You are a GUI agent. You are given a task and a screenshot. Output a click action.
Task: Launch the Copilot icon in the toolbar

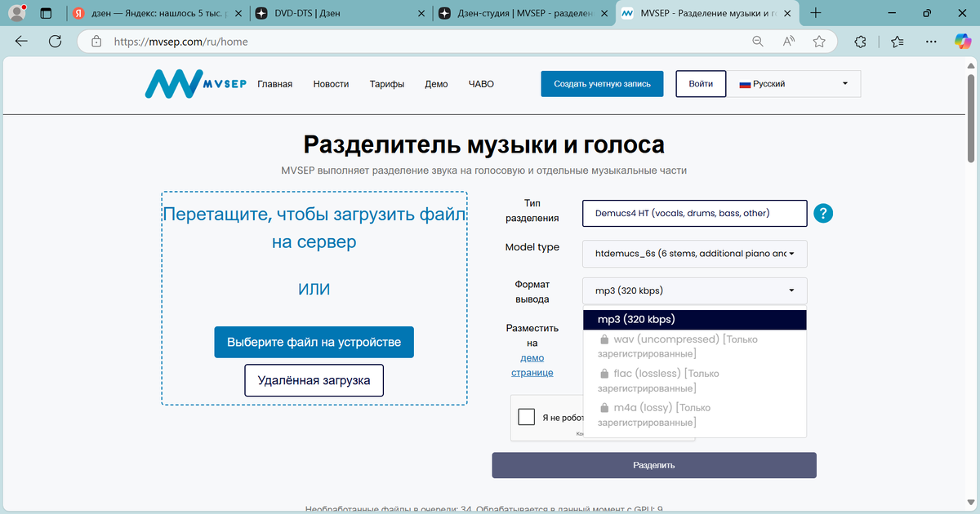962,41
